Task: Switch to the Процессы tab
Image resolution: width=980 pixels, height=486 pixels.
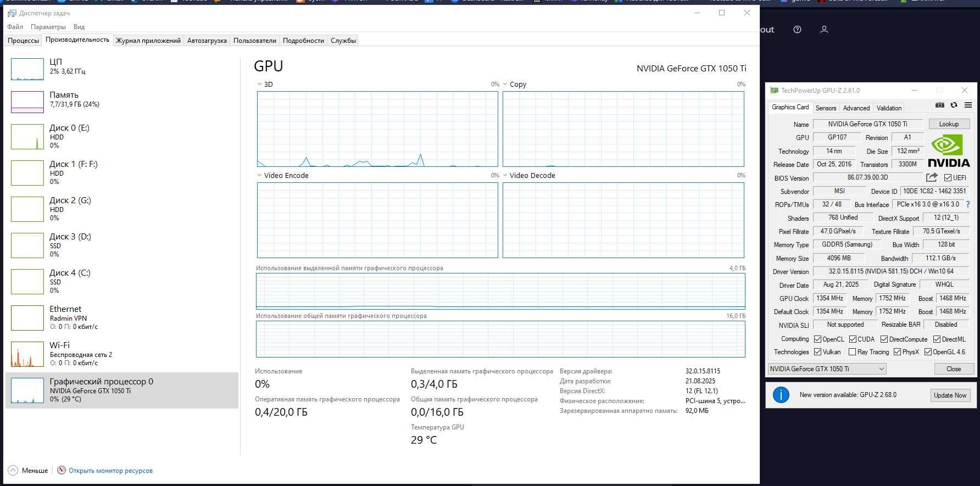Action: [x=23, y=40]
